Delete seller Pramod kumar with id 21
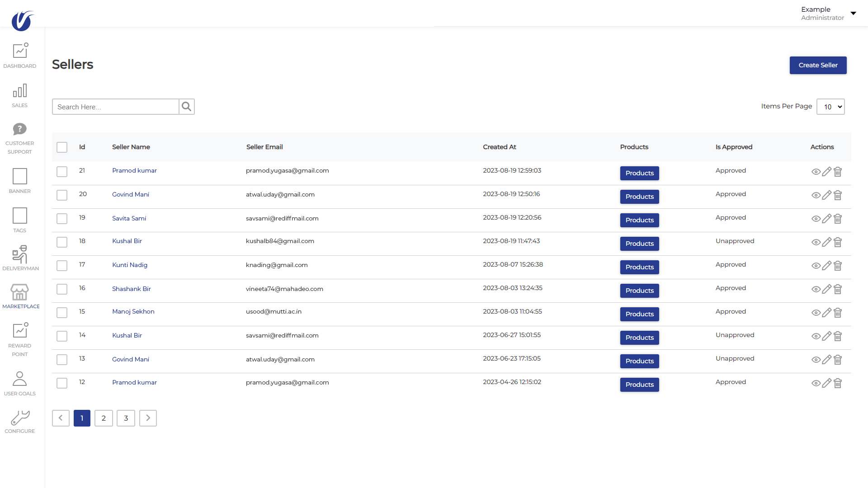Viewport: 868px width, 488px height. [838, 172]
